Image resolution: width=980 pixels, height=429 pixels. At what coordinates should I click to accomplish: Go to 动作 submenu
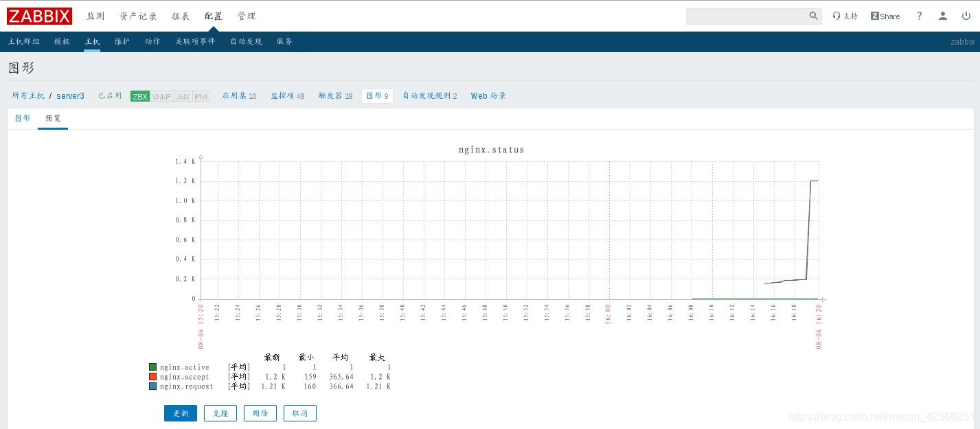click(152, 41)
